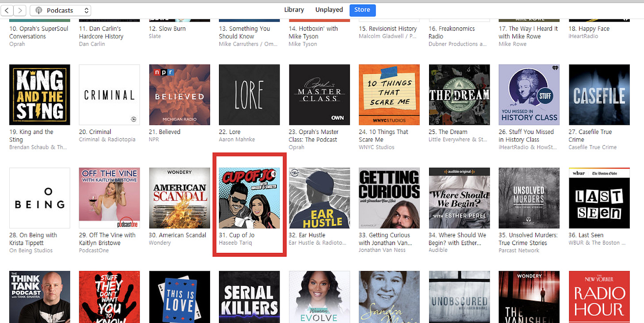Click the Casefile True Crime artwork
This screenshot has height=323, width=644.
(x=599, y=95)
